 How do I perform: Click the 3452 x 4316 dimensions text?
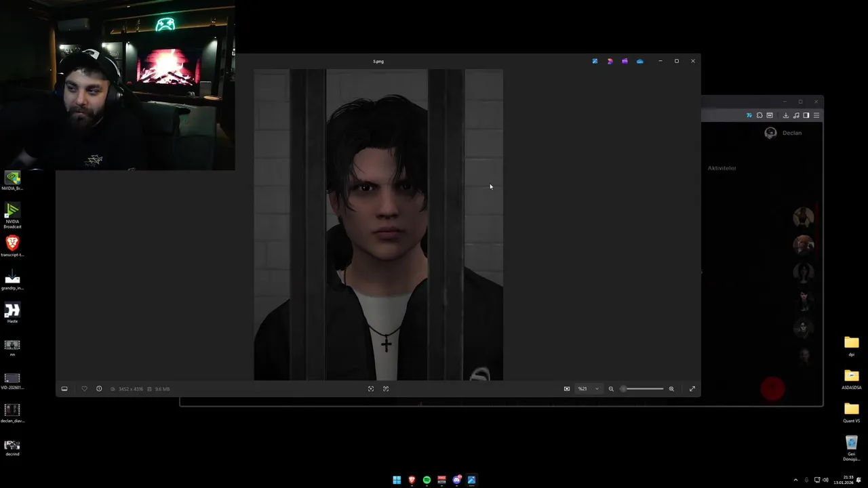pyautogui.click(x=131, y=389)
